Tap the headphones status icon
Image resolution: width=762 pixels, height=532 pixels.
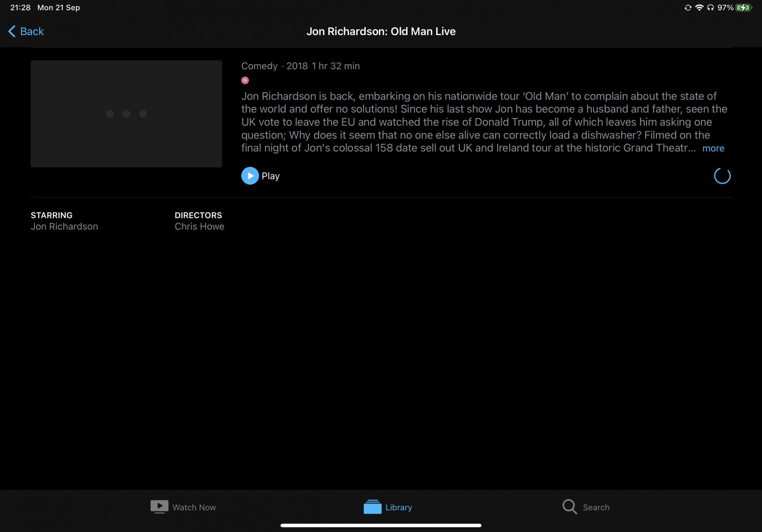710,8
